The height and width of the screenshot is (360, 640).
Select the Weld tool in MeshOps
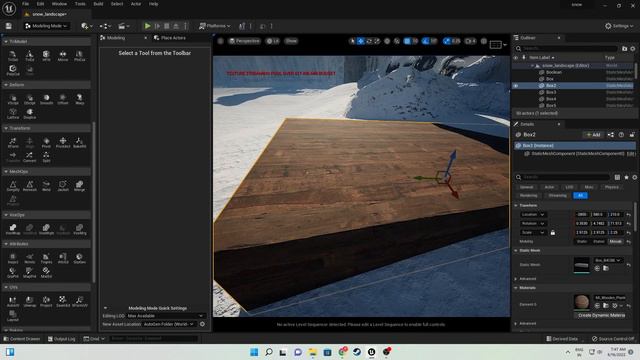point(46,187)
